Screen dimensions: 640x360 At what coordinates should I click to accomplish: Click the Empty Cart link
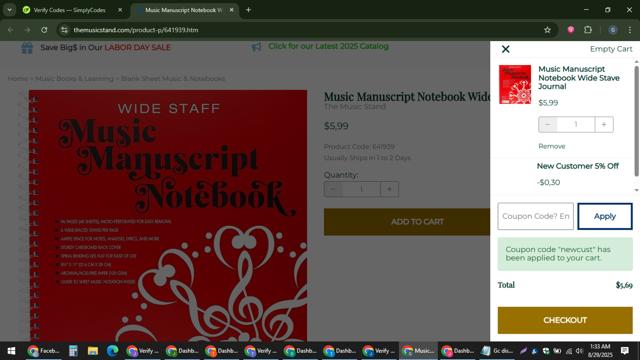coord(611,49)
